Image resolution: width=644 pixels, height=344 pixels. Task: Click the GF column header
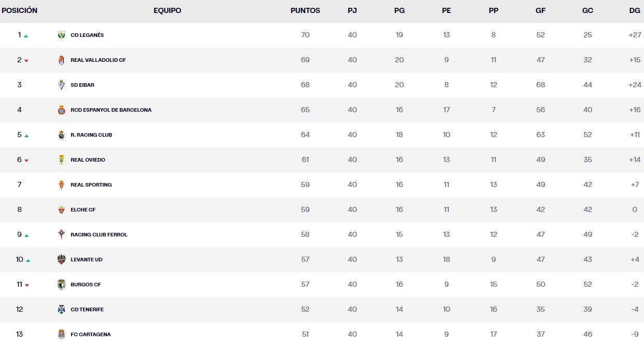[540, 10]
